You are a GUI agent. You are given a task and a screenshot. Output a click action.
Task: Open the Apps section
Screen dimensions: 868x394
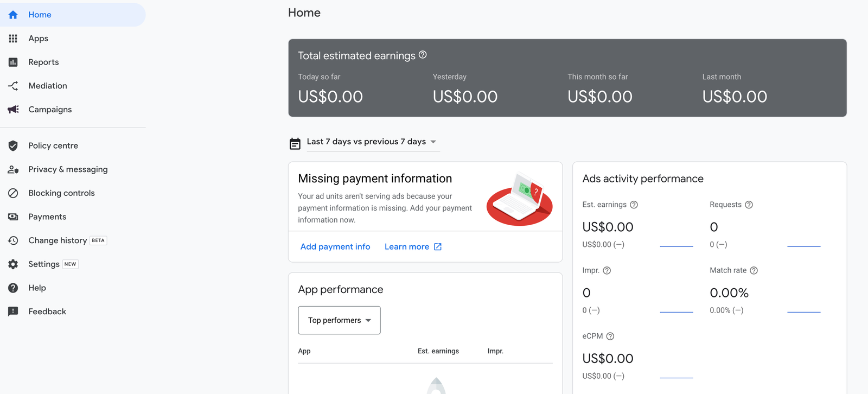tap(38, 39)
